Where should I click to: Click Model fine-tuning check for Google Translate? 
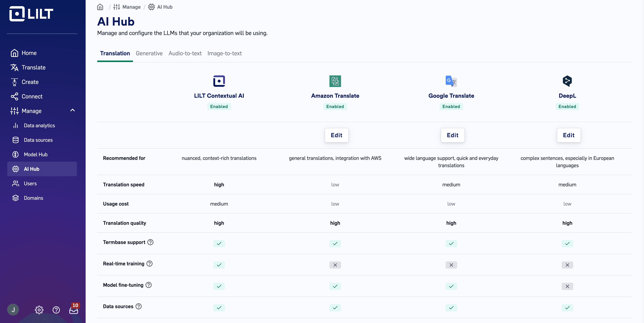(x=451, y=287)
